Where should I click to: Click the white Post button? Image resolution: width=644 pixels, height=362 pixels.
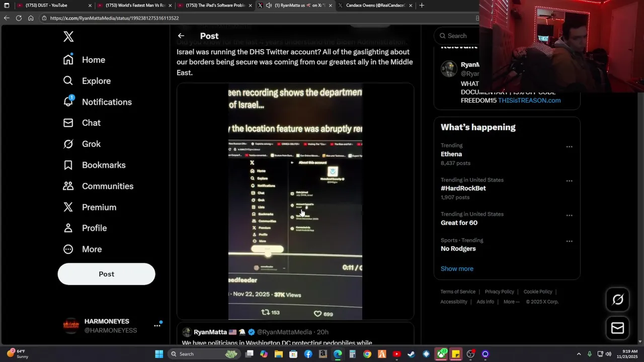(106, 274)
